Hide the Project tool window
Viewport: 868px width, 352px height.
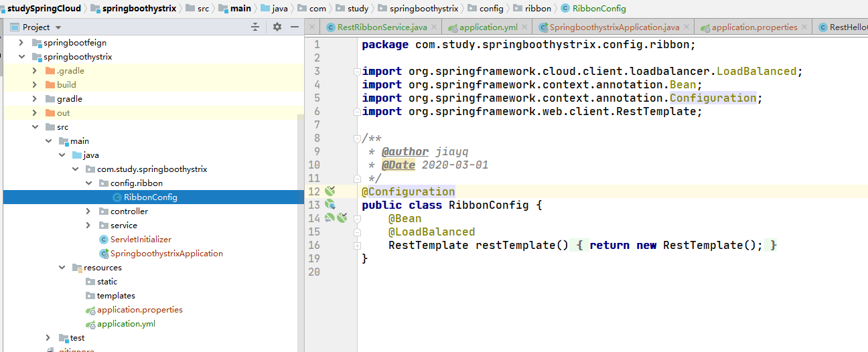294,27
